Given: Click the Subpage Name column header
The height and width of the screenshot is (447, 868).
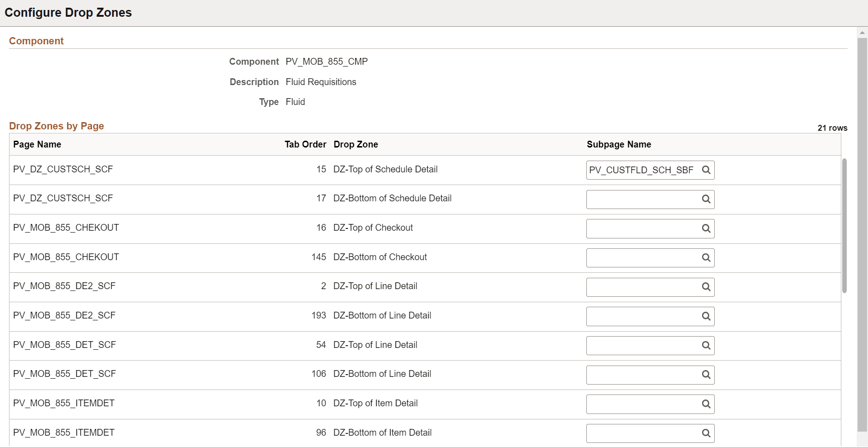Looking at the screenshot, I should pos(618,144).
